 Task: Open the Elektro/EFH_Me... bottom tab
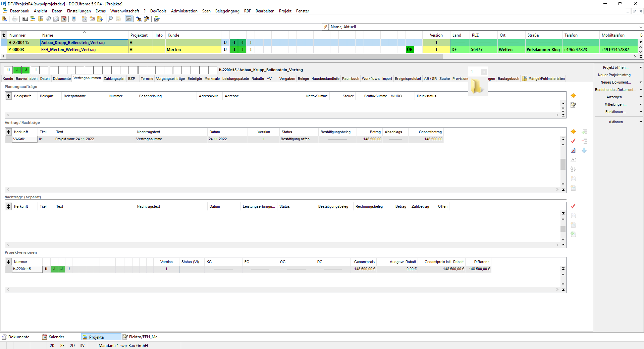pos(142,337)
